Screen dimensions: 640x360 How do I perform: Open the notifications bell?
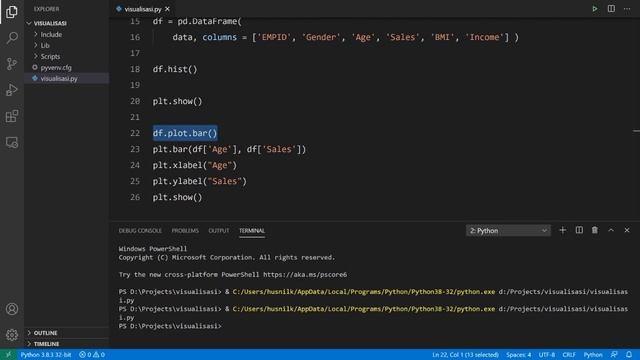pos(629,354)
